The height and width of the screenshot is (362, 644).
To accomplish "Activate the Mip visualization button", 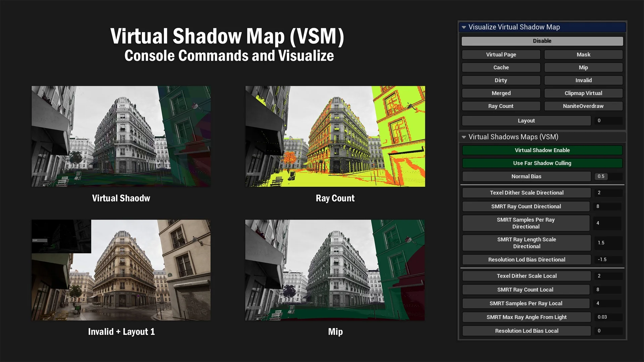I will [x=583, y=67].
